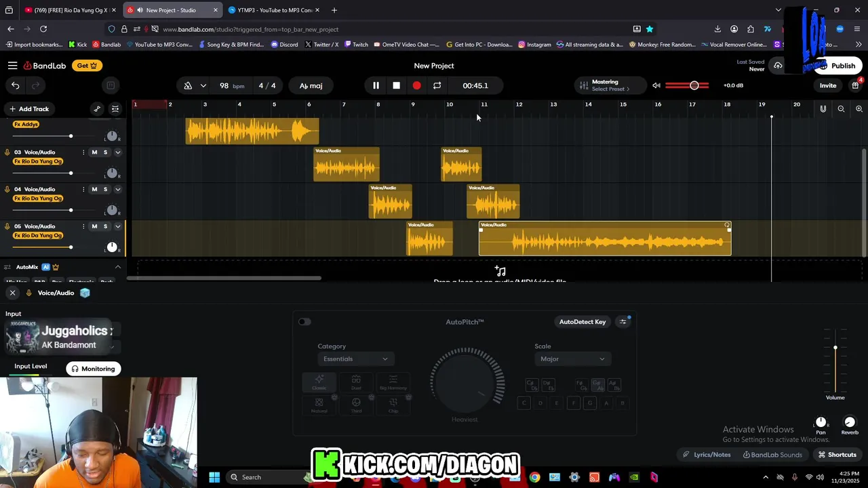The image size is (868, 488).
Task: Mute track 03 Voice/Audio
Action: pyautogui.click(x=94, y=152)
